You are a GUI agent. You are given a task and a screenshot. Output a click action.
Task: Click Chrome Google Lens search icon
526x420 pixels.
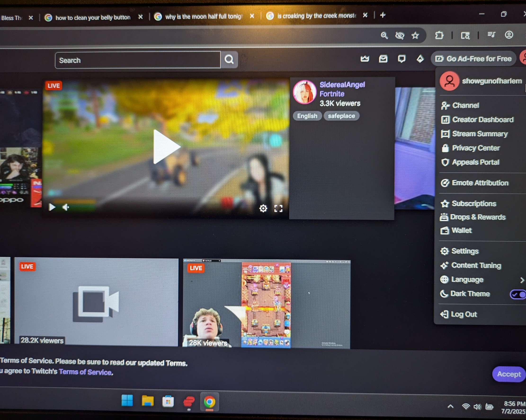tap(465, 35)
